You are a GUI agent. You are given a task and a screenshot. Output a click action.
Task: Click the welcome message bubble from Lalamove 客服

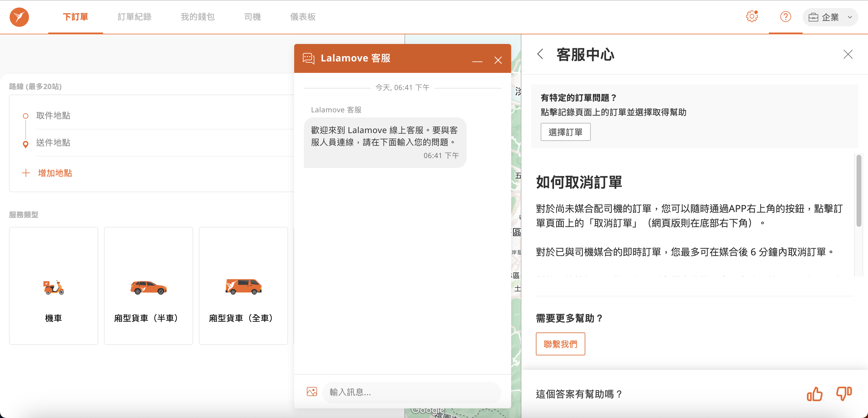(x=385, y=143)
